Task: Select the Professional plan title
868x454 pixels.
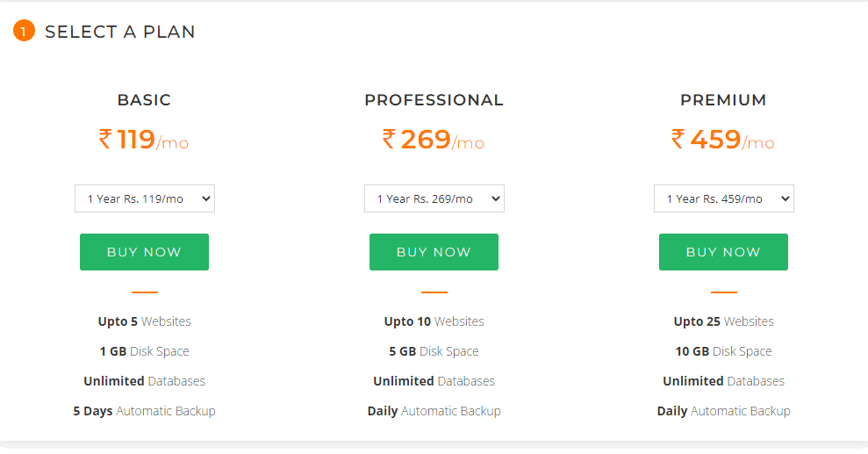Action: 434,100
